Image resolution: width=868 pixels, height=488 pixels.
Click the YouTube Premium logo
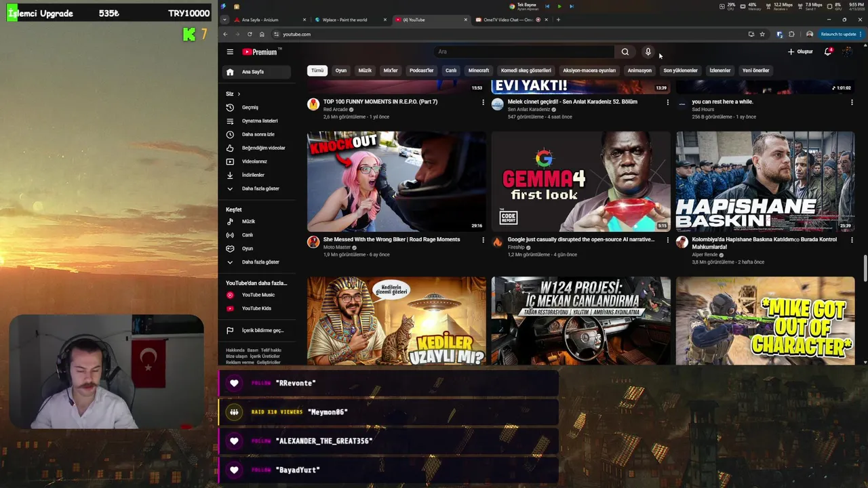(x=260, y=52)
